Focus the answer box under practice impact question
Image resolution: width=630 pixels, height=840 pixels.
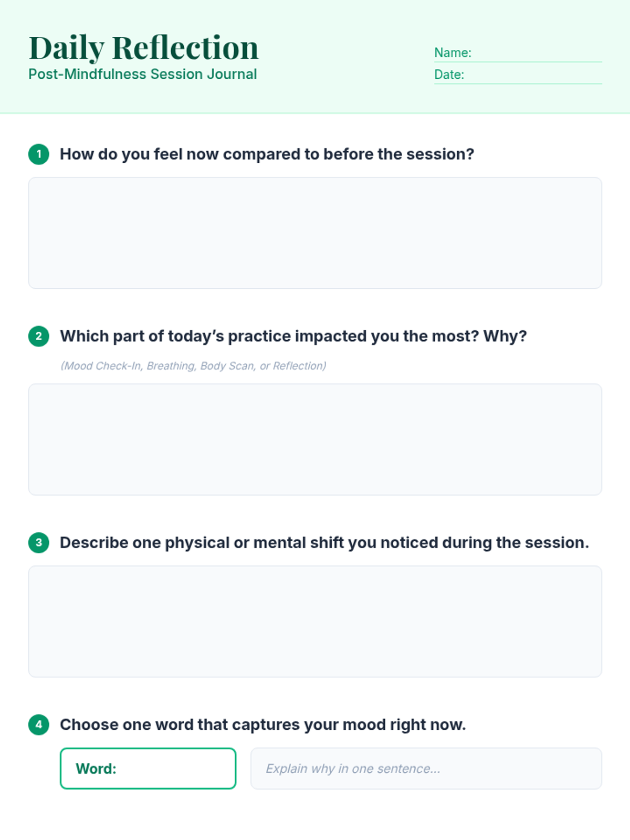pos(315,439)
